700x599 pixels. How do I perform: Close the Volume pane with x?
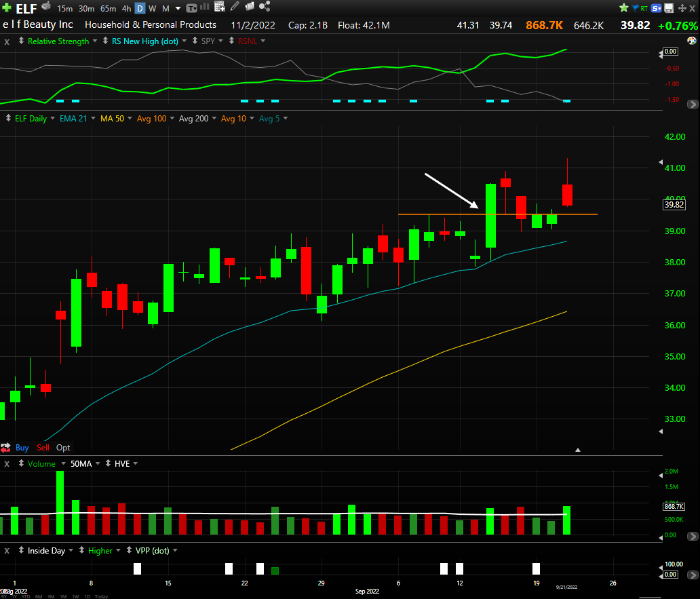(7, 464)
